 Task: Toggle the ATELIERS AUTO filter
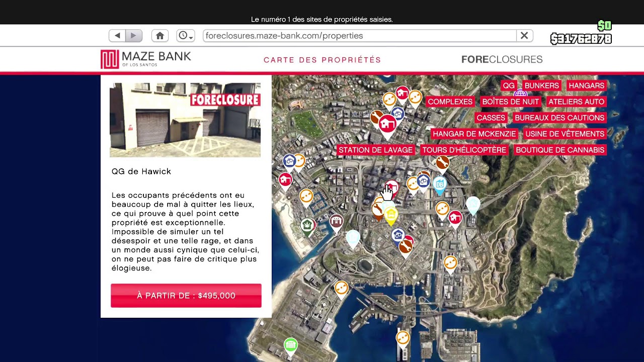576,102
